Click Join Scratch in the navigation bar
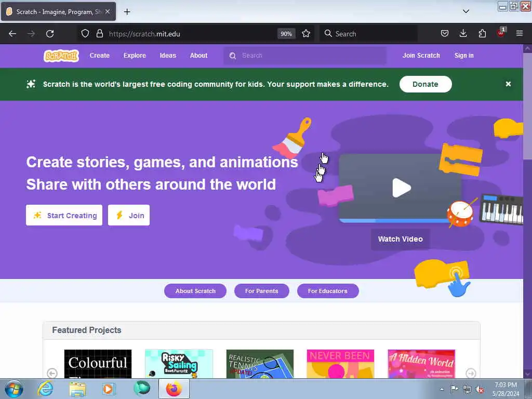The image size is (532, 399). (421, 55)
